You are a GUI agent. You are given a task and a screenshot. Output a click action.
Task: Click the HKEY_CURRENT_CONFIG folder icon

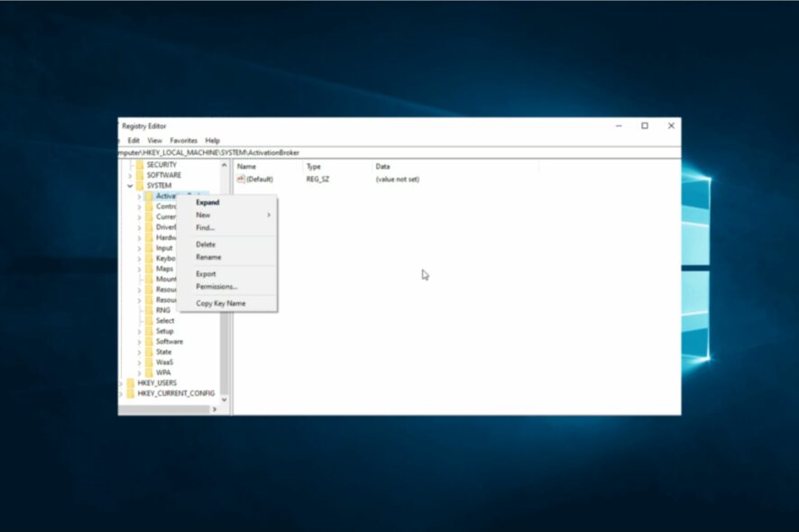(131, 393)
